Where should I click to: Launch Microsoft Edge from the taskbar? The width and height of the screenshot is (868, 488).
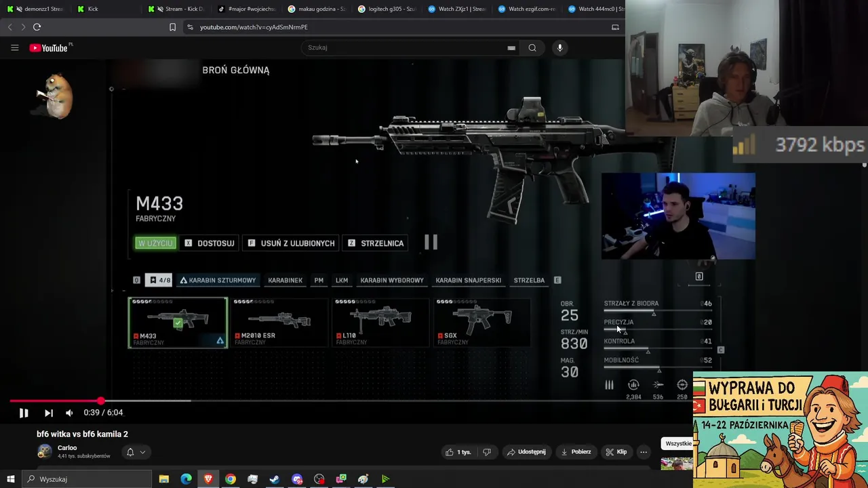pyautogui.click(x=186, y=479)
